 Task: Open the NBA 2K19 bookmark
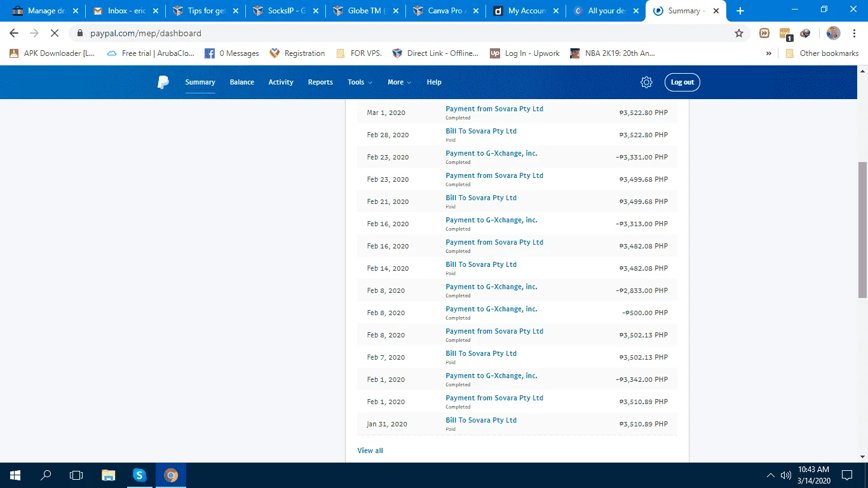click(613, 53)
